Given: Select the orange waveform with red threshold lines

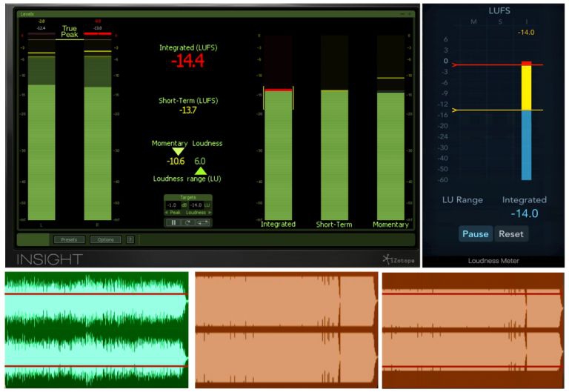Looking at the screenshot, I should [x=473, y=330].
